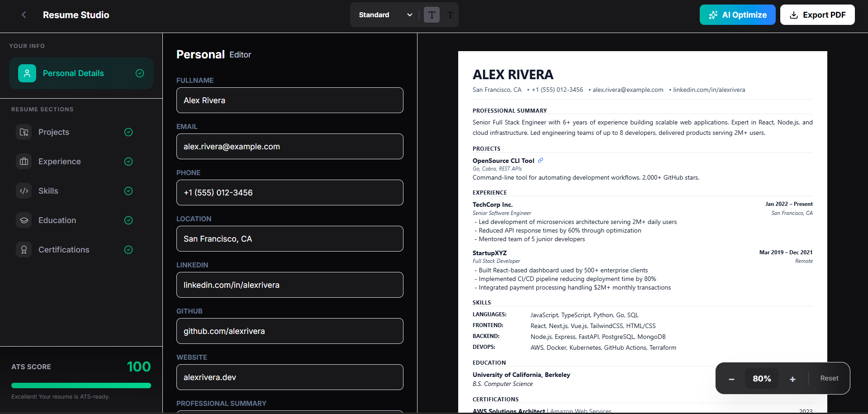868x414 pixels.
Task: Click the Skills code icon
Action: 24,191
